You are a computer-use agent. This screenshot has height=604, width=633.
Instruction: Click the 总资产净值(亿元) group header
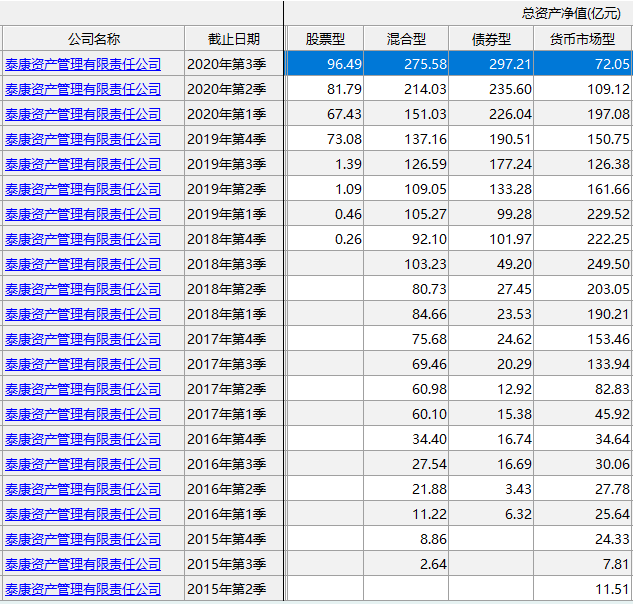coord(570,13)
